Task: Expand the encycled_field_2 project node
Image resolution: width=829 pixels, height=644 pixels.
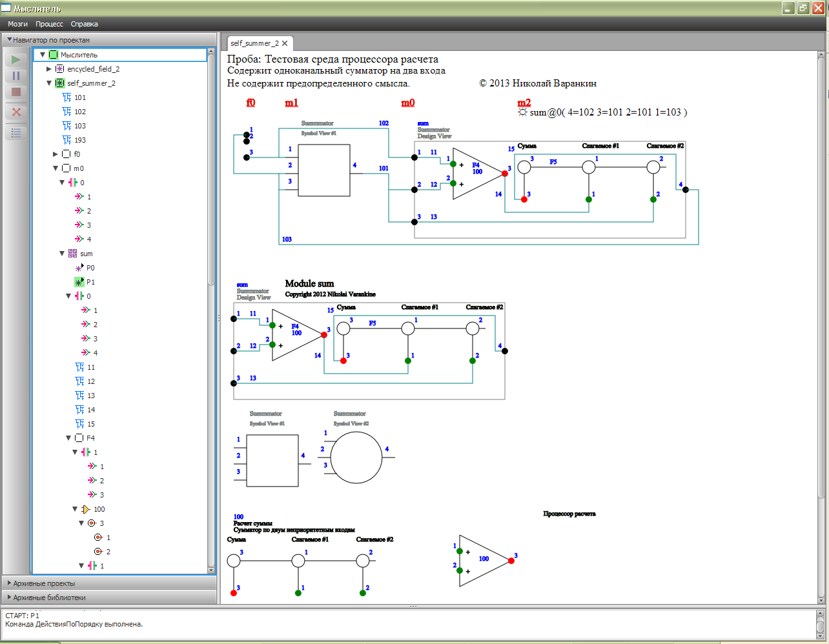Action: point(49,69)
